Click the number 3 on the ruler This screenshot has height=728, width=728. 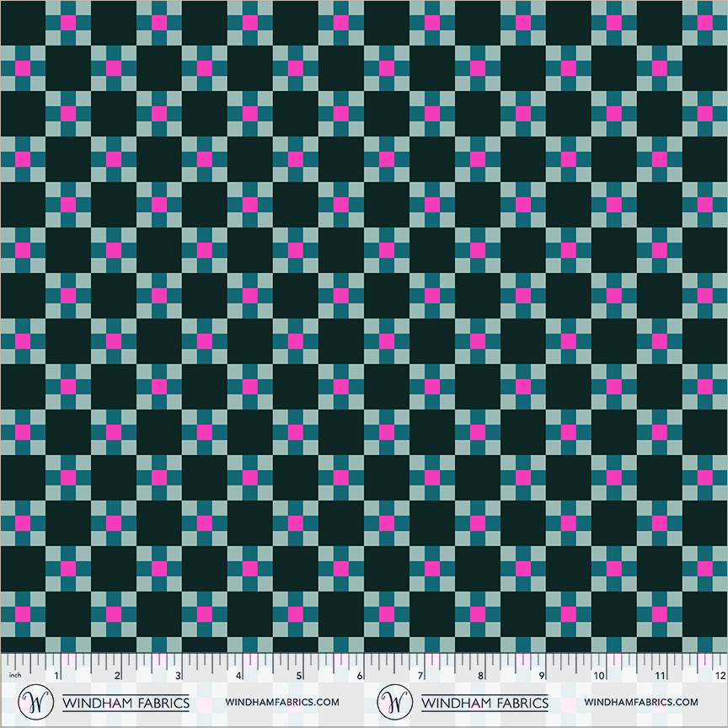pyautogui.click(x=178, y=676)
